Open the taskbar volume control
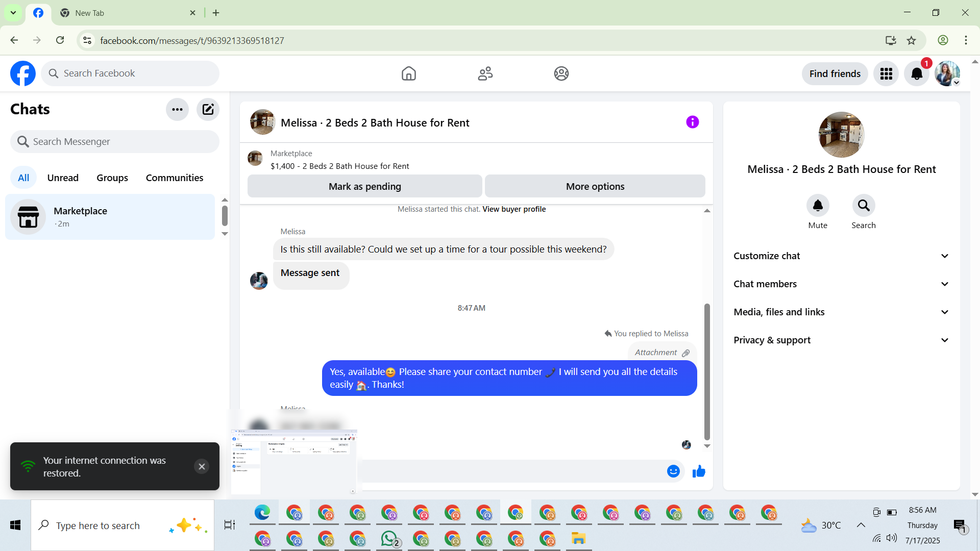The image size is (980, 551). pyautogui.click(x=892, y=538)
